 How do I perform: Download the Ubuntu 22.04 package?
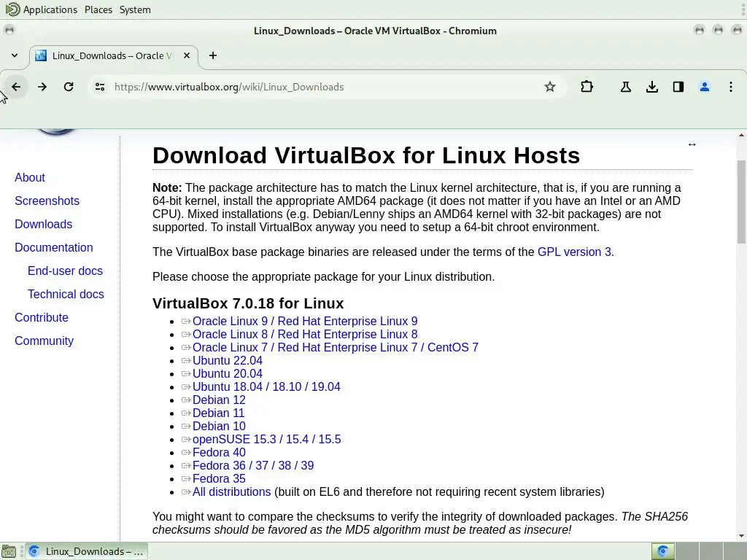tap(228, 360)
